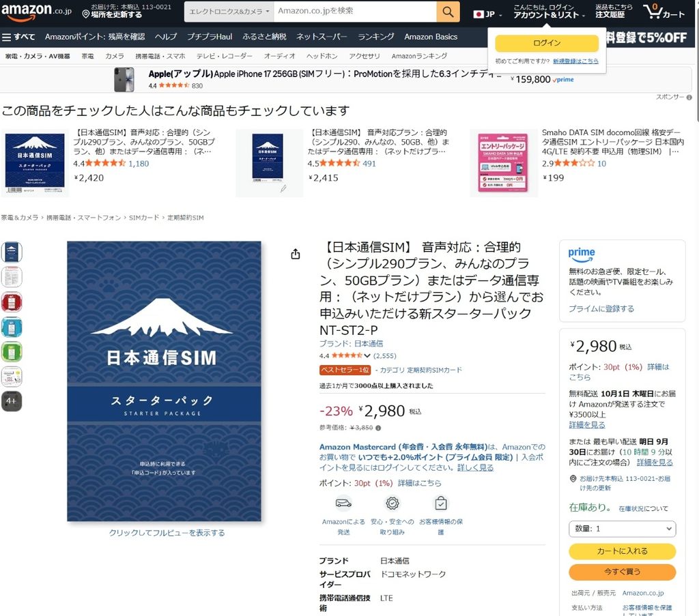Click the yellow ログイン button

pos(547,43)
